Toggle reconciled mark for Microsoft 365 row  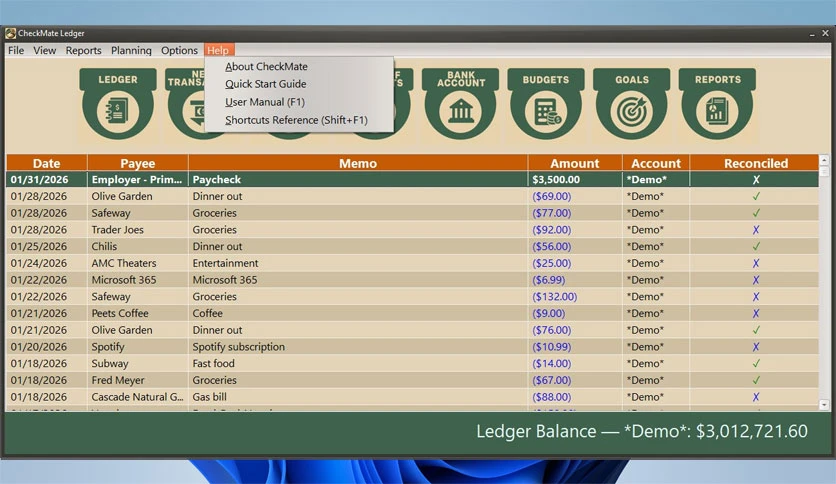755,280
